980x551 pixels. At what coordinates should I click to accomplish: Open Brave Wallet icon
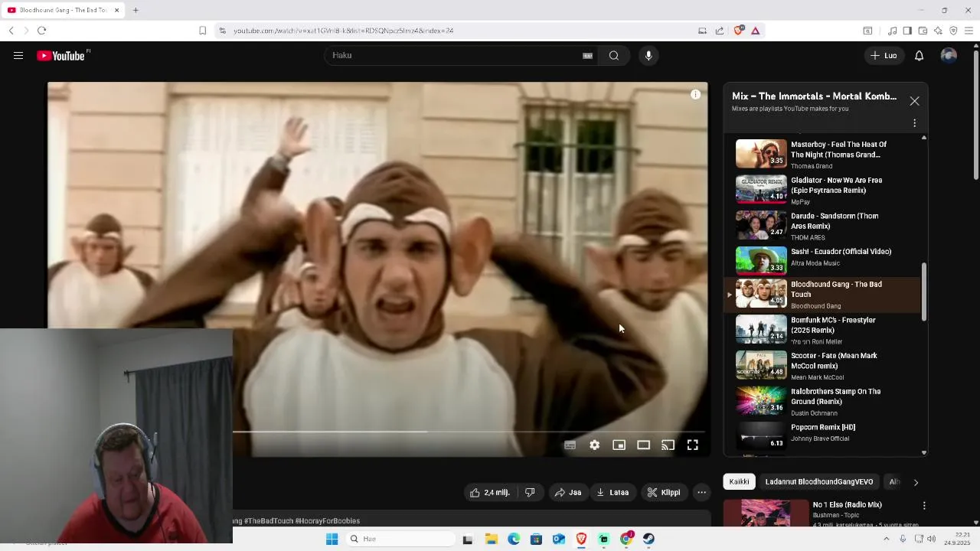(923, 31)
